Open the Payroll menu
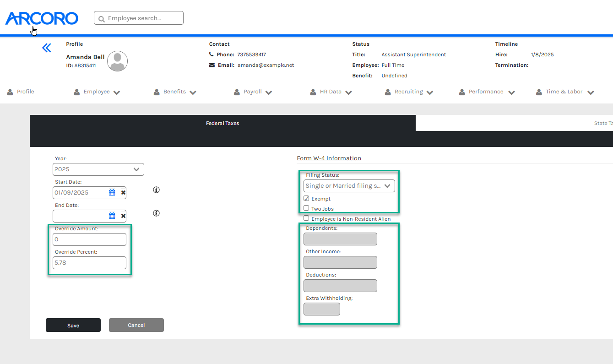The width and height of the screenshot is (613, 364). tap(253, 92)
